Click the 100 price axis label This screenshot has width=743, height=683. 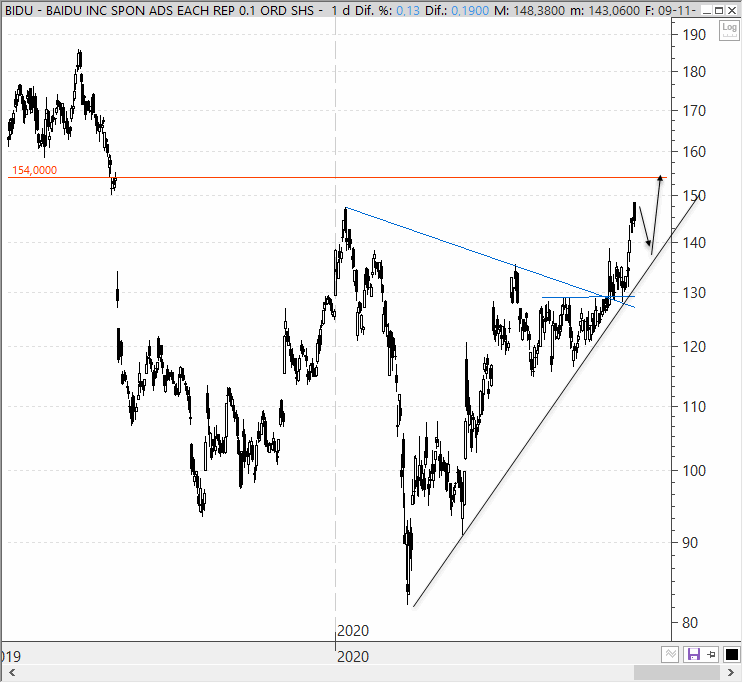pyautogui.click(x=694, y=471)
